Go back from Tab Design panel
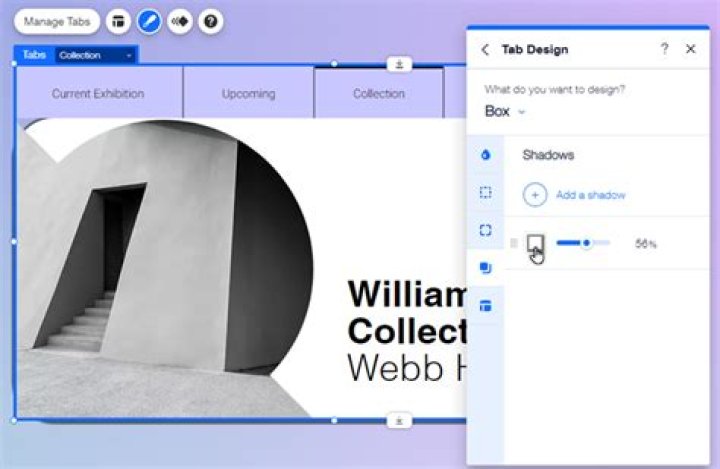The height and width of the screenshot is (469, 720). click(485, 49)
